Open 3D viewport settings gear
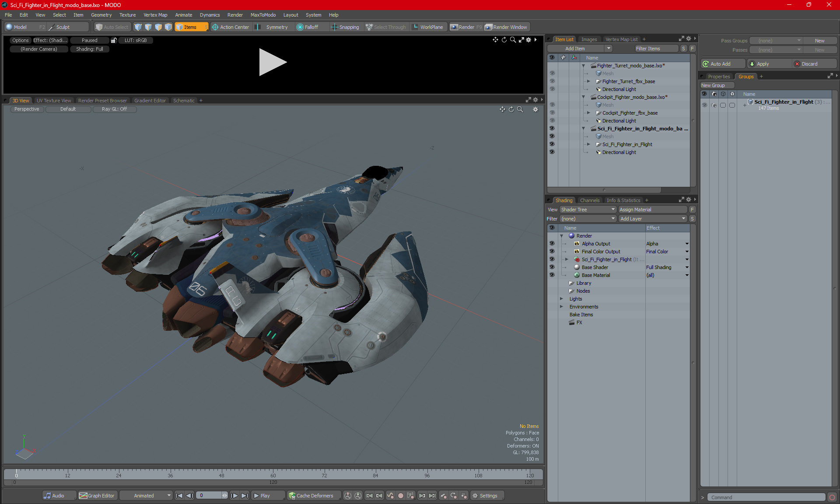This screenshot has width=840, height=504. coord(535,109)
